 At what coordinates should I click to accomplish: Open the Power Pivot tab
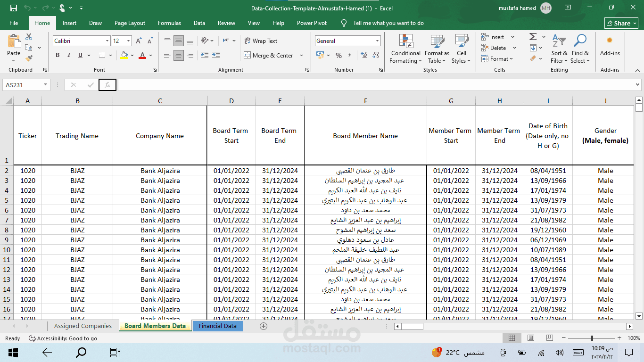point(312,23)
